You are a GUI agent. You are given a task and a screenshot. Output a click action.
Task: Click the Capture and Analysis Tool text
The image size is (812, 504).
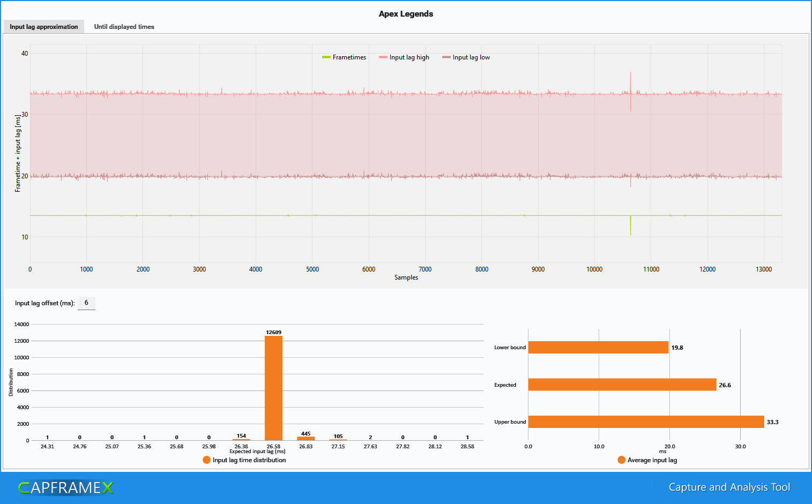point(729,487)
